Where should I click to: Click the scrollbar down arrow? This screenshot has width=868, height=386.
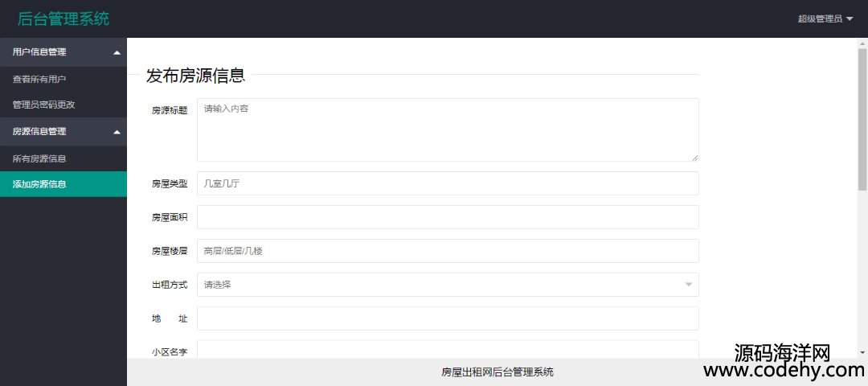pos(862,353)
